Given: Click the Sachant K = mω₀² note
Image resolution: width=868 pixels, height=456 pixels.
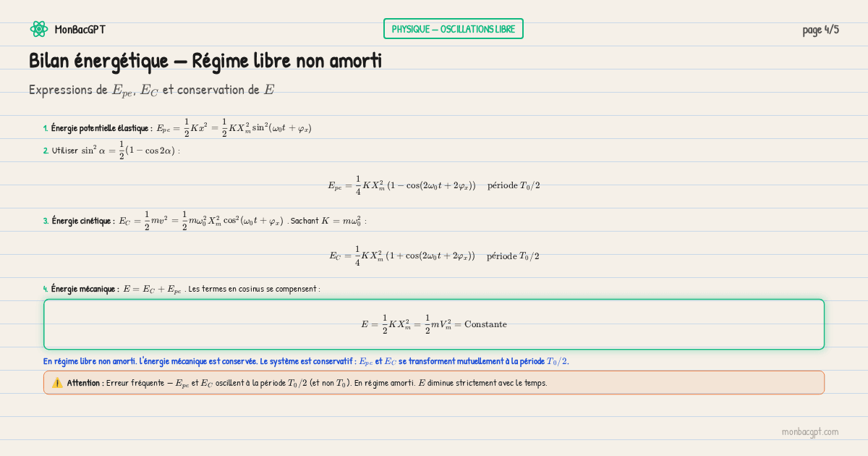Looking at the screenshot, I should 328,221.
